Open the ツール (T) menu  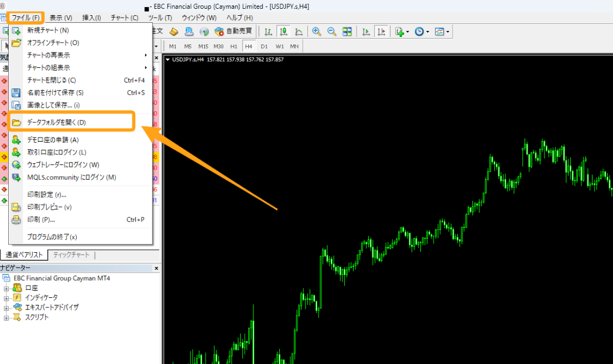point(160,18)
